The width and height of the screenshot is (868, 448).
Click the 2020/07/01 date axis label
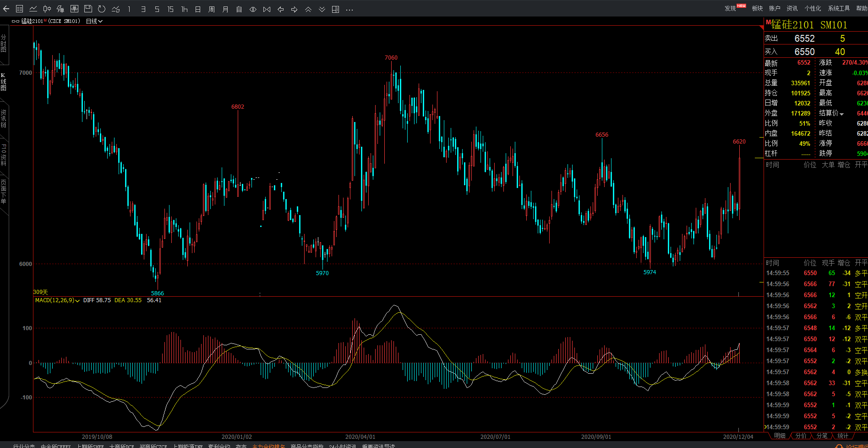coord(495,437)
